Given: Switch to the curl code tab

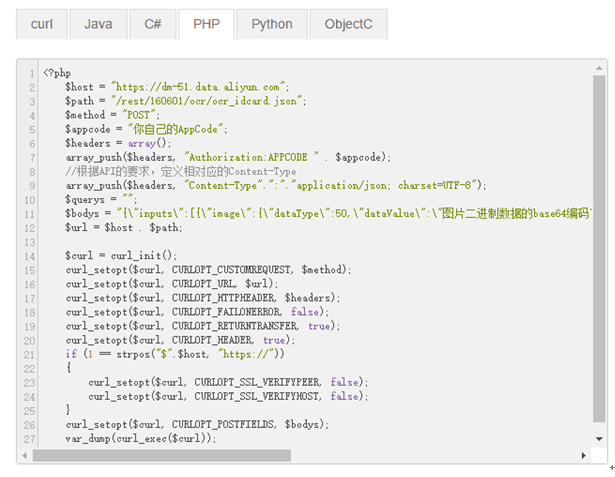Looking at the screenshot, I should [x=42, y=24].
